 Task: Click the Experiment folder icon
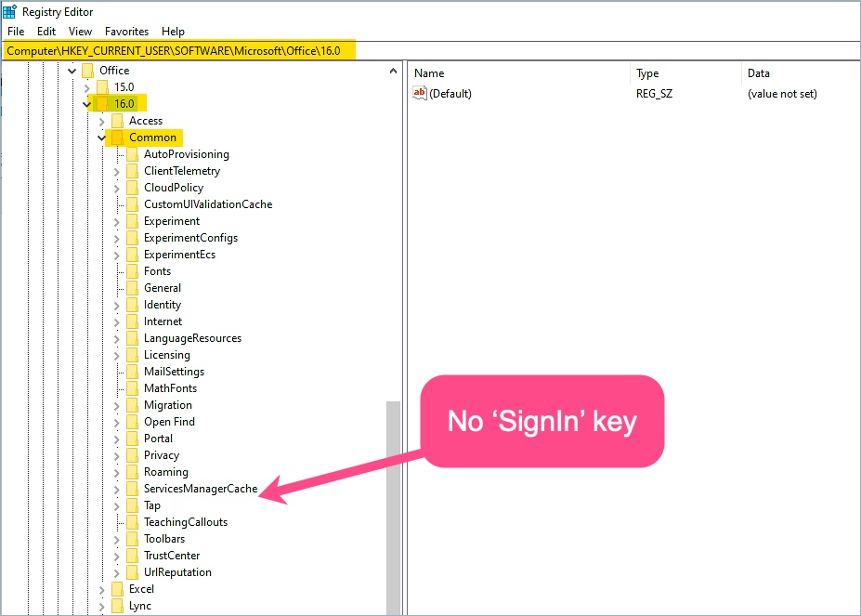[132, 221]
